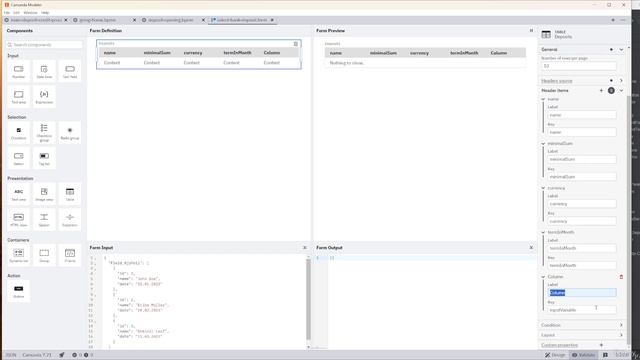Select the Checkbox component
The width and height of the screenshot is (640, 360).
point(18,133)
